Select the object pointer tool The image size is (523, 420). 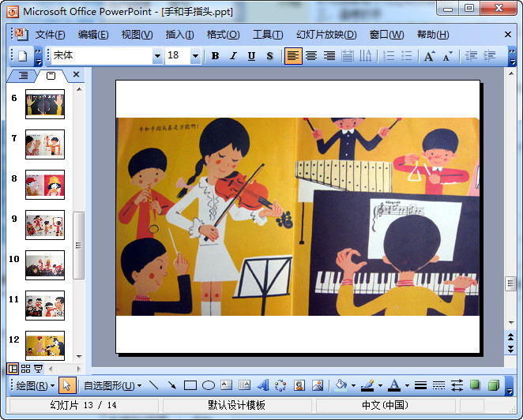coord(67,386)
